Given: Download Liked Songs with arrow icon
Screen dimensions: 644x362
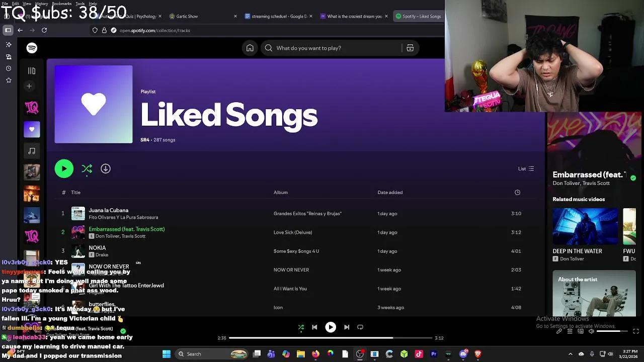Looking at the screenshot, I should click(106, 168).
